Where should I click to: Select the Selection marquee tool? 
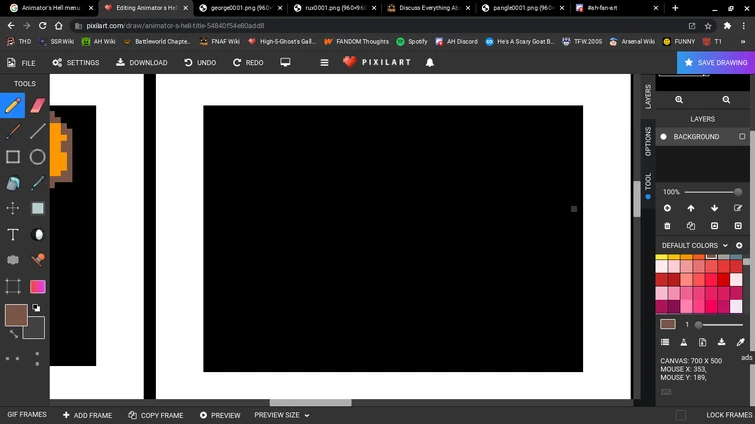(x=38, y=208)
